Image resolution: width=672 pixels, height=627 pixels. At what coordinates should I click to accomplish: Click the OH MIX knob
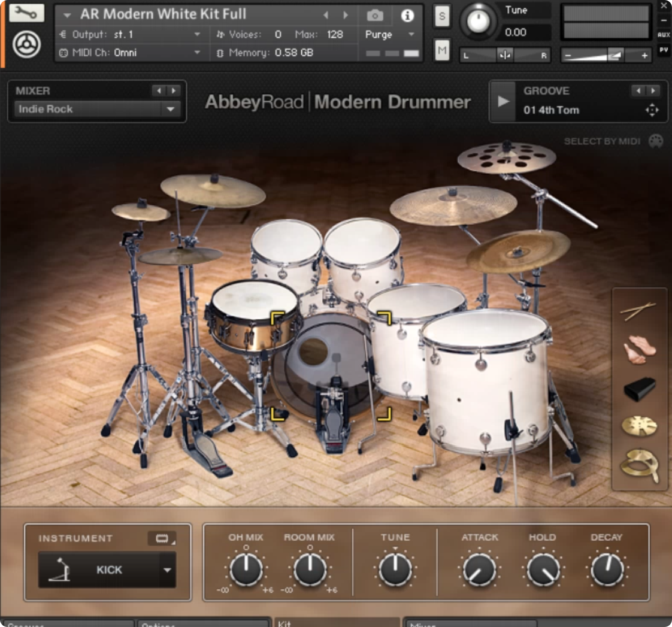pyautogui.click(x=246, y=570)
